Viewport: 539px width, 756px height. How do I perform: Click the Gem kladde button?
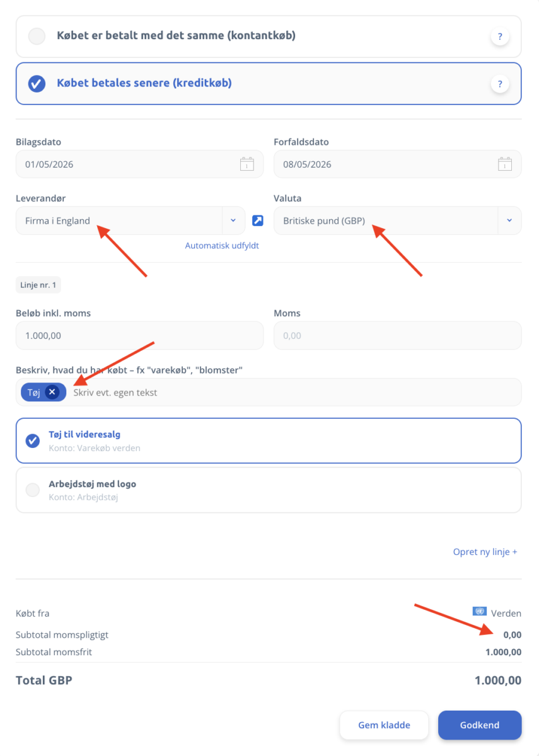click(384, 725)
